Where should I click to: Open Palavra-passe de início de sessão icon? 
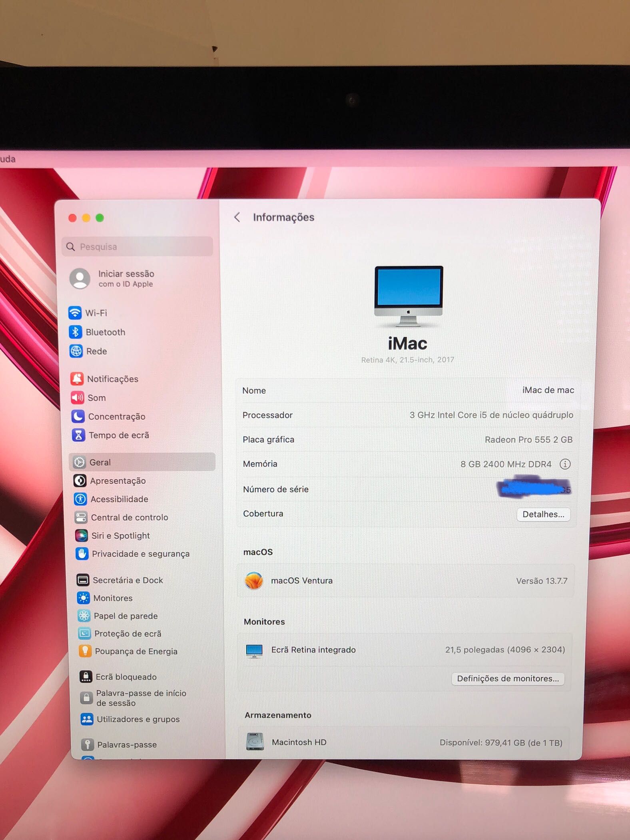[x=86, y=698]
